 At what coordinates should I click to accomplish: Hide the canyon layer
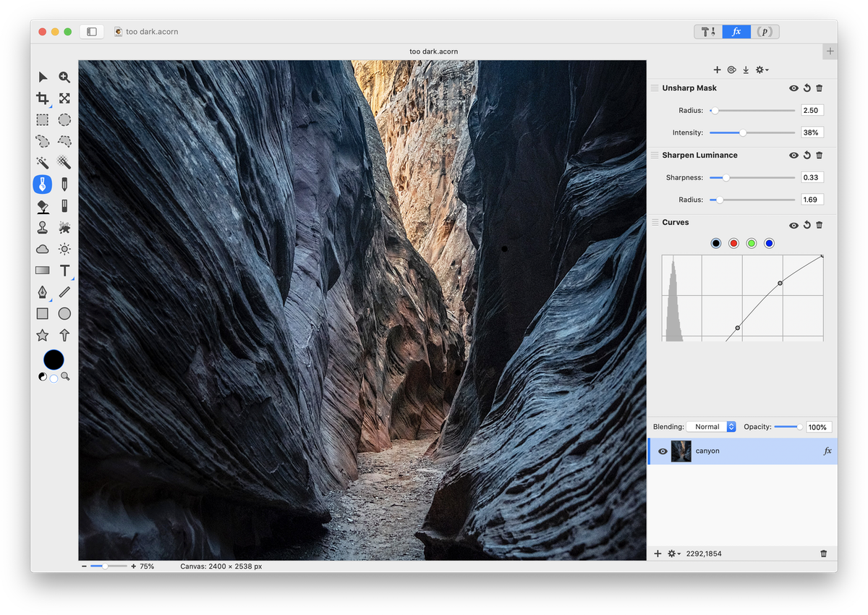(663, 451)
